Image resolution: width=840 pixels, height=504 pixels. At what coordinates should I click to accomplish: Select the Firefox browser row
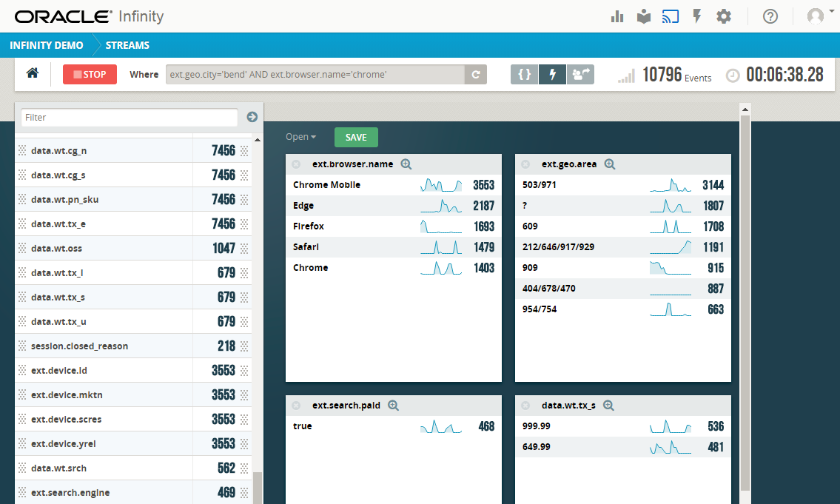pyautogui.click(x=394, y=226)
